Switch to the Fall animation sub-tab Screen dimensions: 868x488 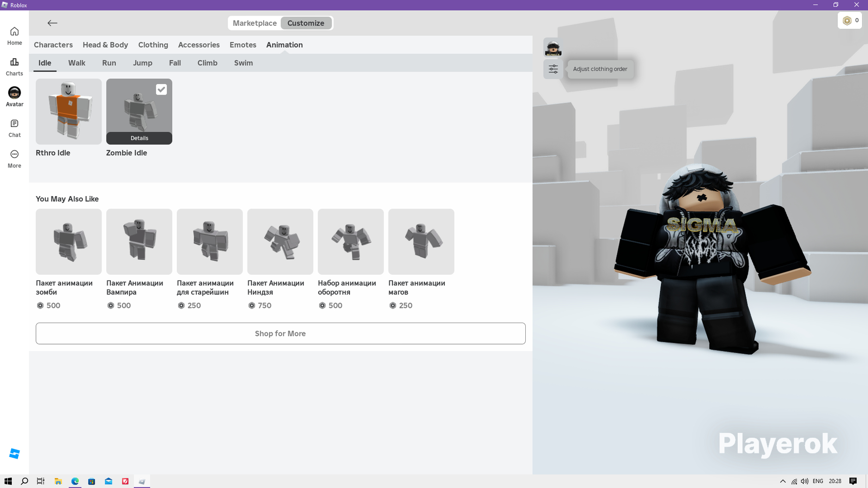click(x=175, y=63)
